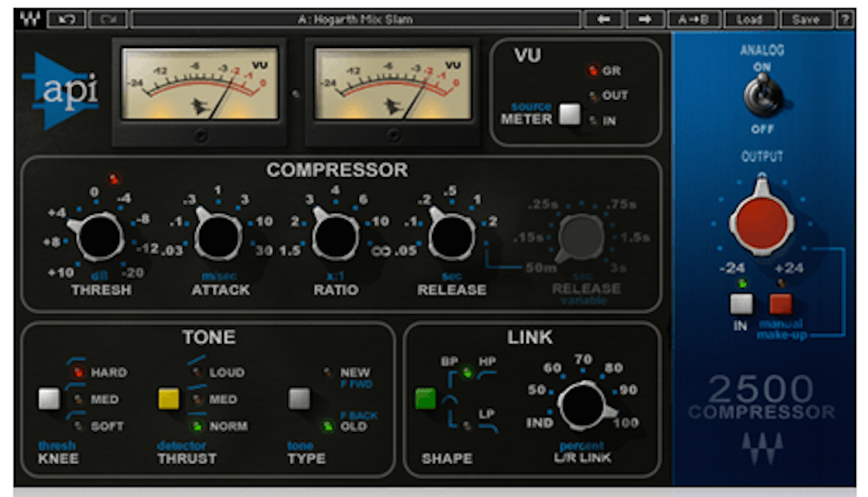Select SOFT knee LED
The width and height of the screenshot is (868, 497).
point(79,425)
